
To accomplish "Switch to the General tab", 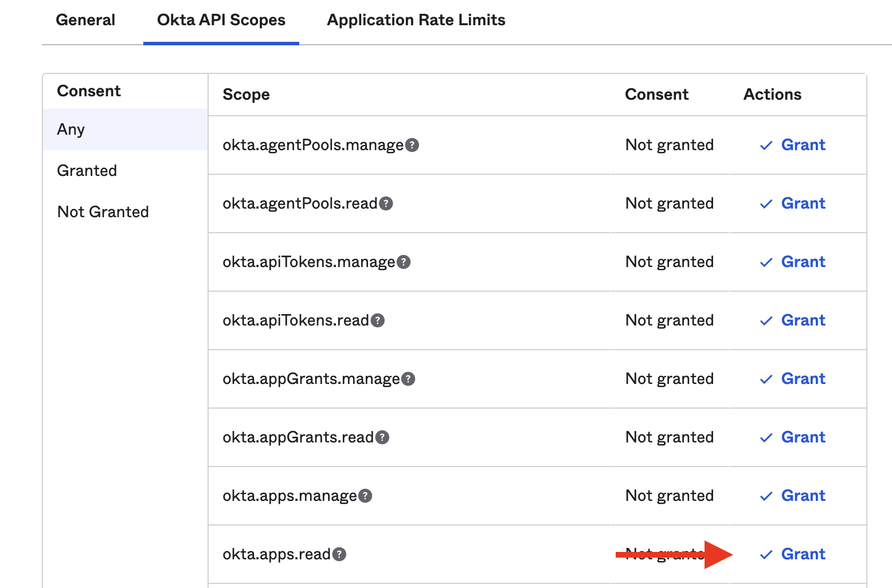I will click(85, 20).
